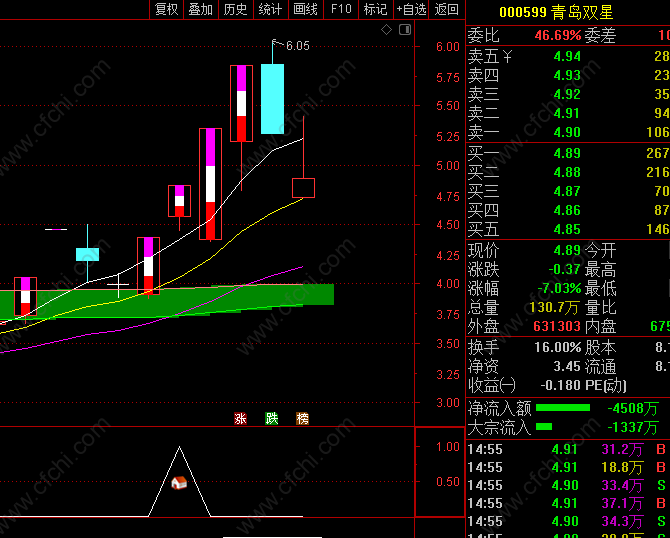Viewport: 670px width, 538px height.
Task: Click the orange 榜 badge
Action: [x=303, y=418]
